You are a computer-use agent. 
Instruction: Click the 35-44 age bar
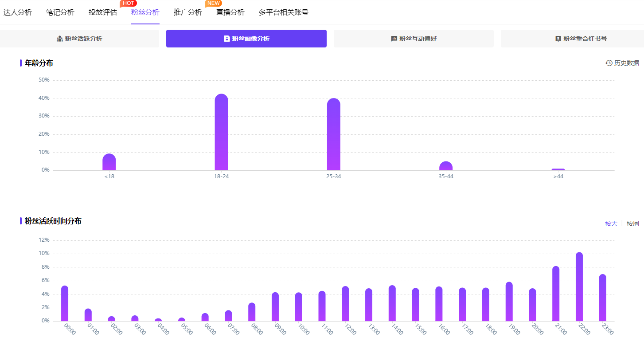(x=446, y=166)
